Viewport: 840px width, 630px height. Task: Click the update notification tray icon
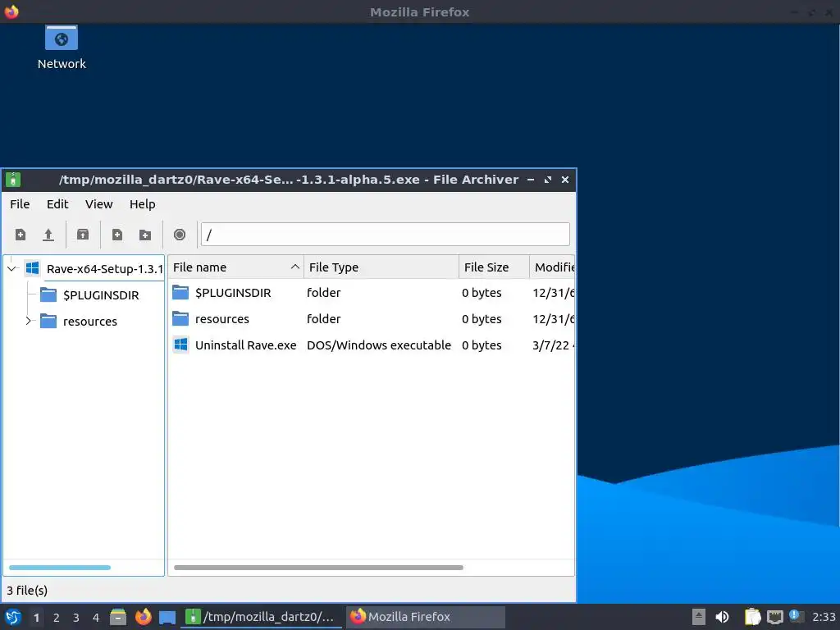[796, 616]
